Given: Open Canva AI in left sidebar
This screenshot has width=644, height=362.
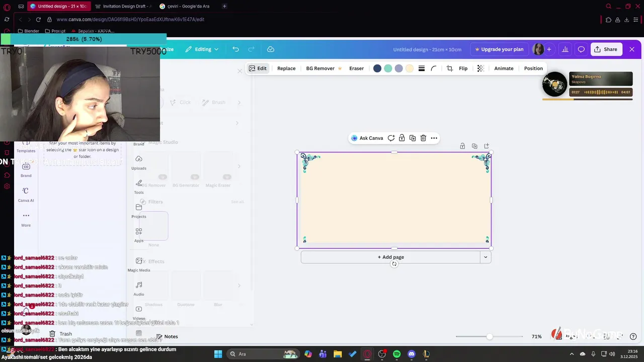Looking at the screenshot, I should [x=26, y=194].
